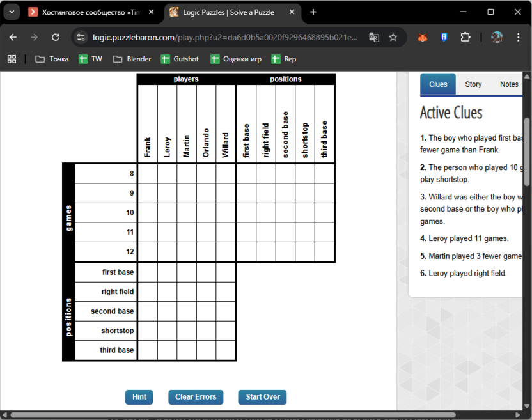Switch to the Notes tab

click(509, 84)
